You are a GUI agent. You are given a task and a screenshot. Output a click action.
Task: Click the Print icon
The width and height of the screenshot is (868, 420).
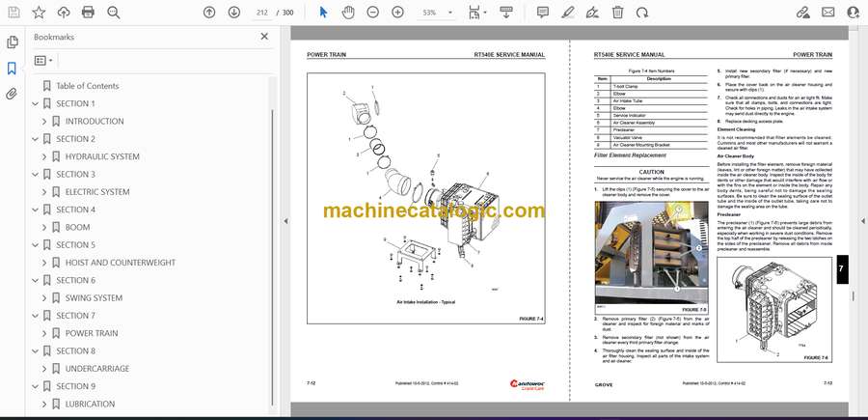tap(88, 13)
